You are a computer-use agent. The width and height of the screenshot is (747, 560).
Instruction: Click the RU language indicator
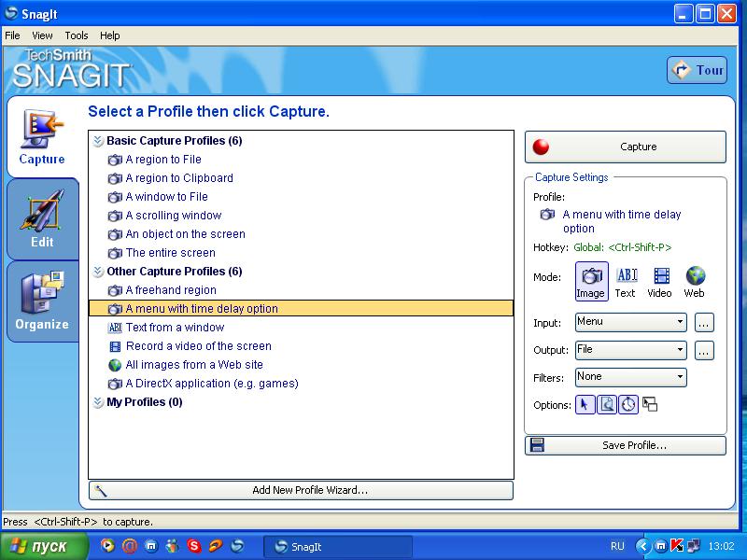(x=617, y=546)
